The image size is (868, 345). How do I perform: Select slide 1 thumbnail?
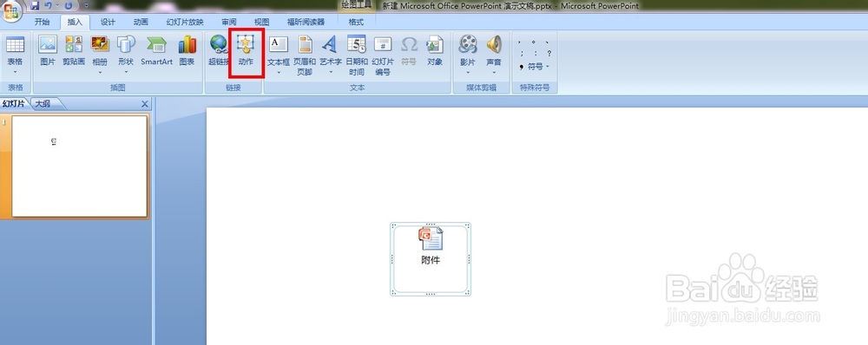coord(79,166)
